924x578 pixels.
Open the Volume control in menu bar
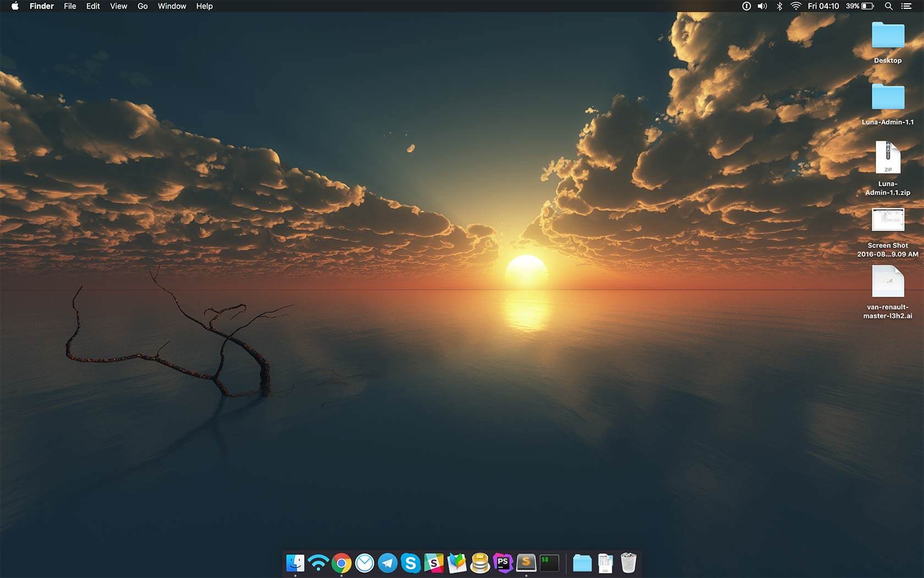click(762, 6)
